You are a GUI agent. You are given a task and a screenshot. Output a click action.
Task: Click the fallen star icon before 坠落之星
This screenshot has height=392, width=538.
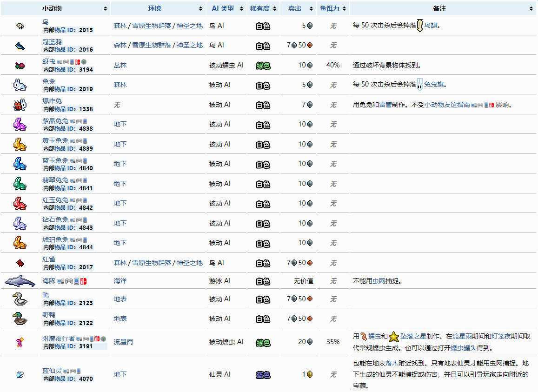pyautogui.click(x=394, y=336)
